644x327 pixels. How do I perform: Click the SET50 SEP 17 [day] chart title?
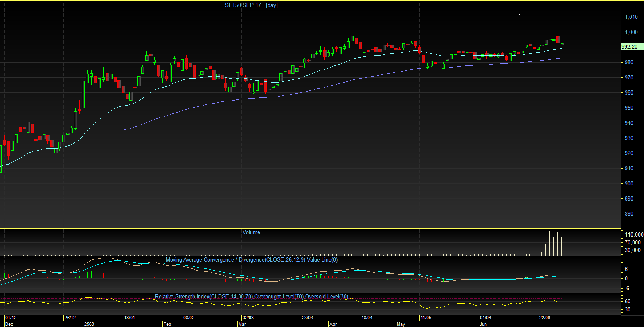[251, 5]
